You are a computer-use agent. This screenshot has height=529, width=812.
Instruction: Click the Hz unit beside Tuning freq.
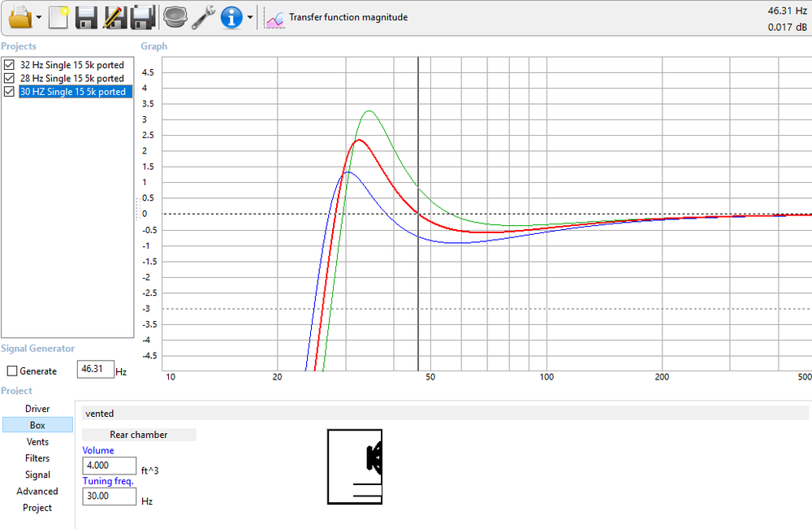pos(147,501)
